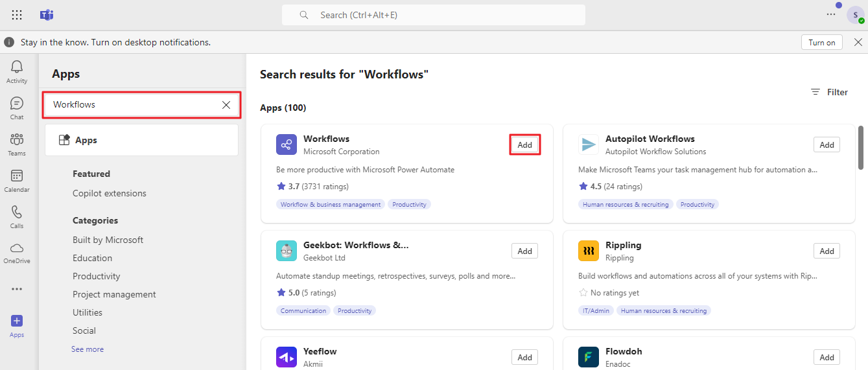
Task: Open Apps in the left rail
Action: tap(17, 326)
